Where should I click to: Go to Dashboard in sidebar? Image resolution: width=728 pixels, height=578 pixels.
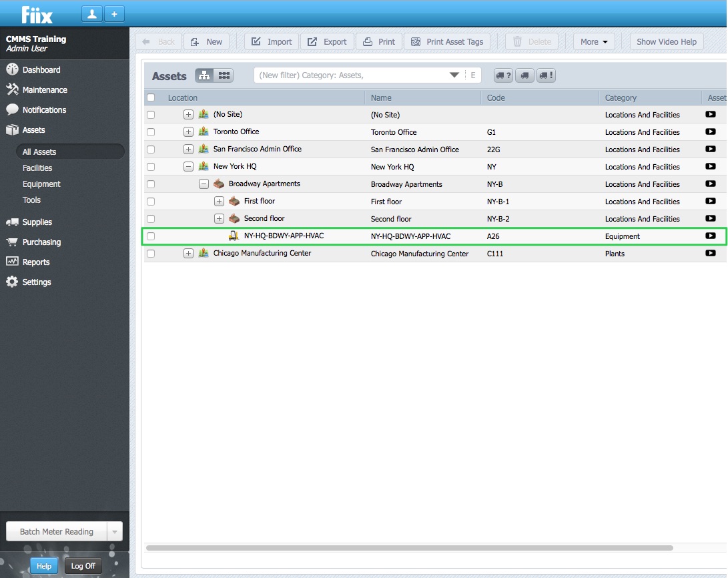(41, 69)
